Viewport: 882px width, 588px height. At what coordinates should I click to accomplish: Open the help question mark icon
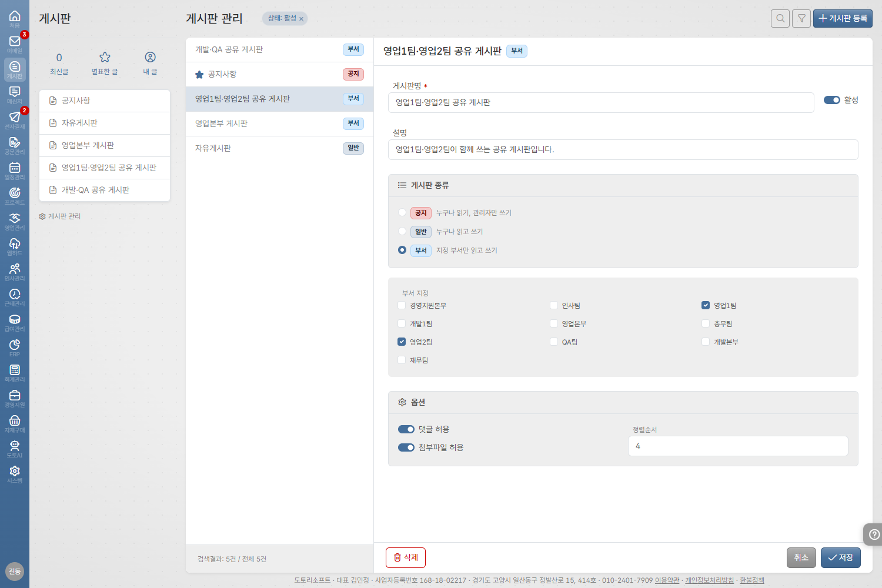tap(874, 534)
